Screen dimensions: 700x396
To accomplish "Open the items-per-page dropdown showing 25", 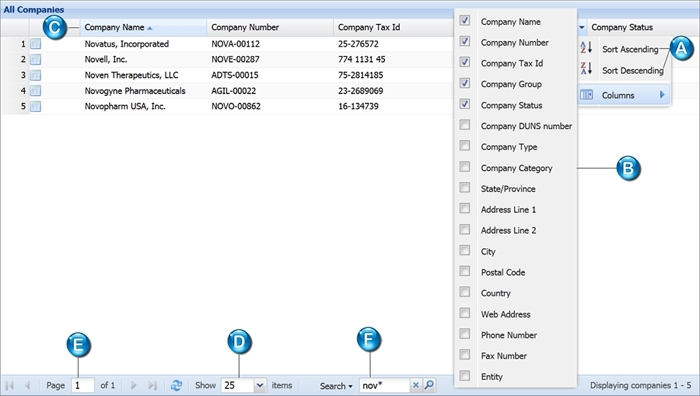I will pos(260,385).
